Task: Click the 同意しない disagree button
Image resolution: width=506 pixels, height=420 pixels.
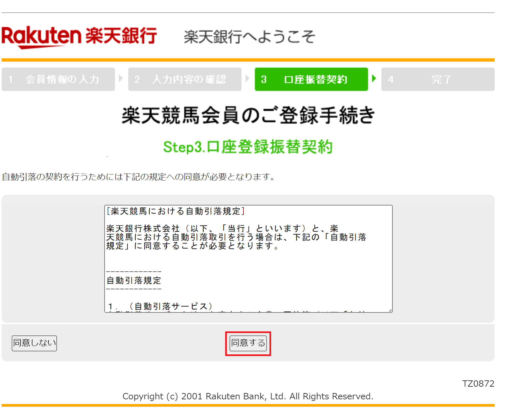Action: [34, 343]
